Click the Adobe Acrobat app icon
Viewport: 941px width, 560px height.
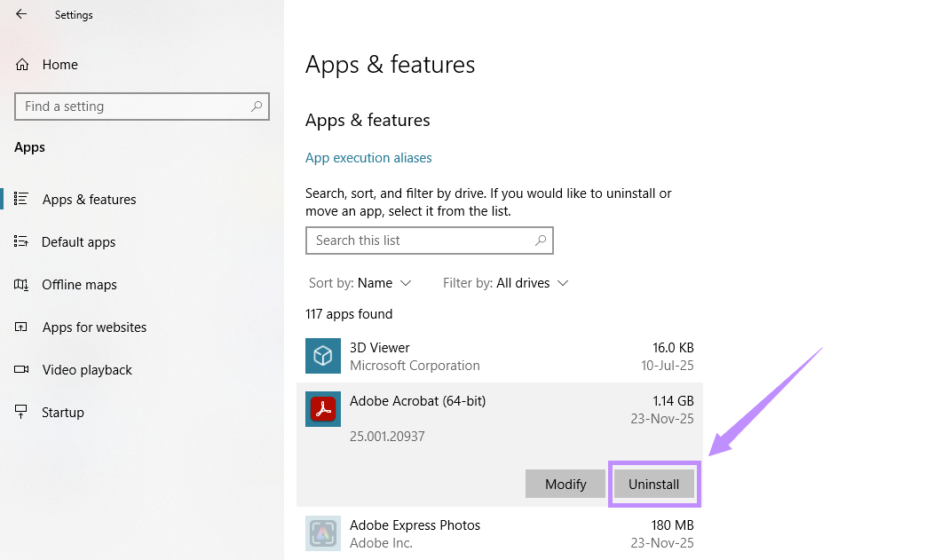323,409
